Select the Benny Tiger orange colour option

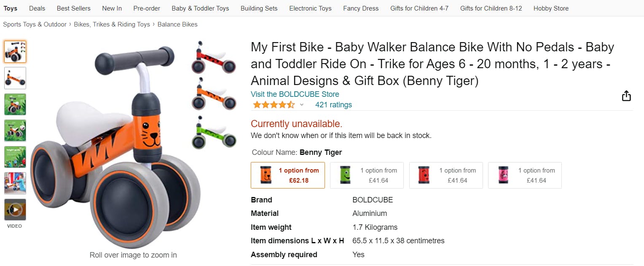click(287, 175)
